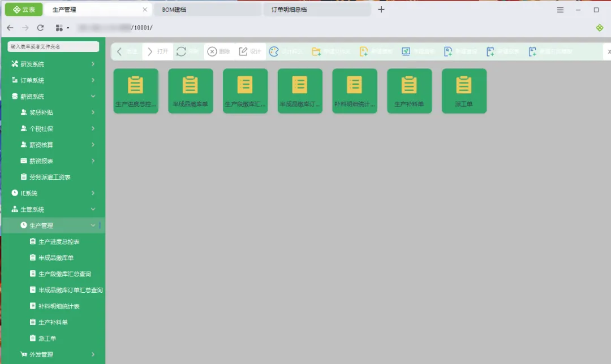Click the browser back arrow

10,28
